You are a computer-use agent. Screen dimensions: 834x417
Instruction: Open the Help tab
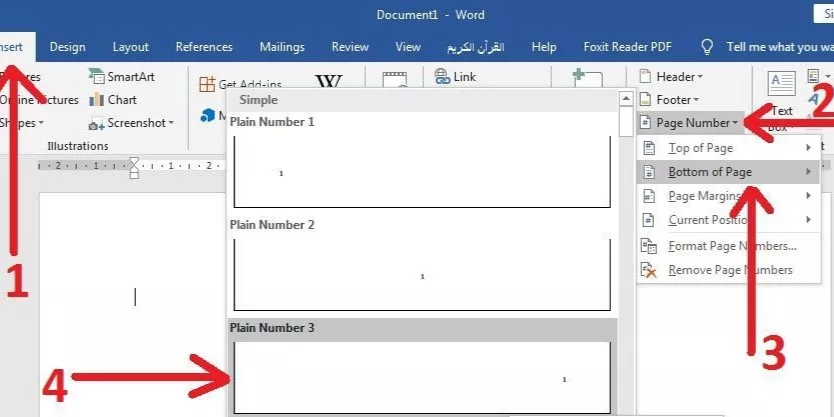click(x=544, y=47)
